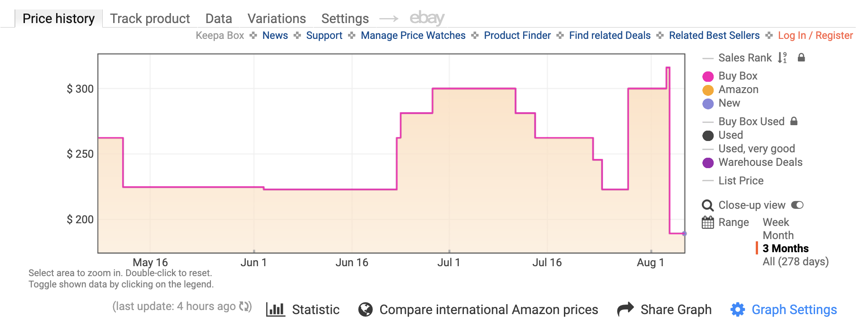Toggle Warehouse Deals purple legend dot
The image size is (868, 329).
(x=708, y=163)
